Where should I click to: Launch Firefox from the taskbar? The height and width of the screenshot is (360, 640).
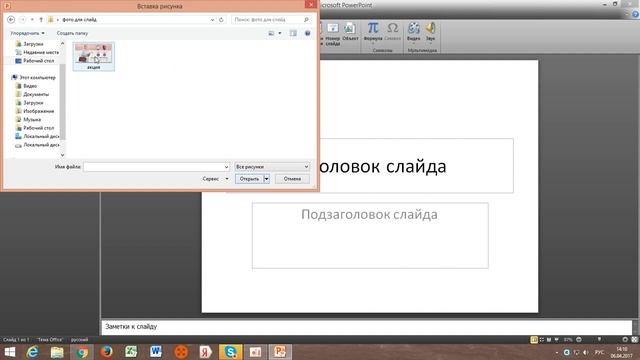(107, 352)
